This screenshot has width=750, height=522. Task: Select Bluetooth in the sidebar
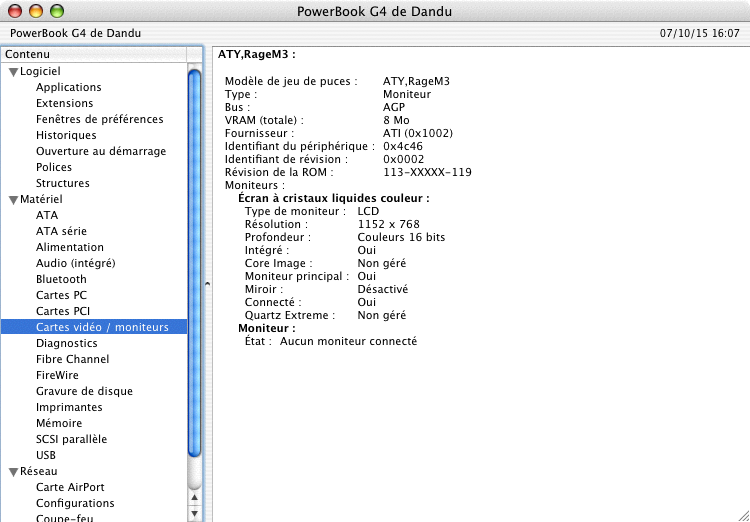tap(61, 279)
